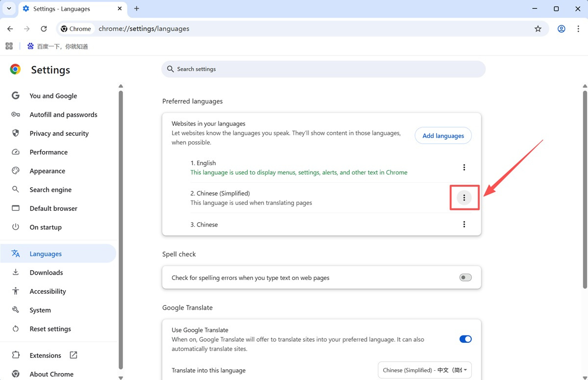Click the Baidu bookmark shortcut

click(x=57, y=47)
